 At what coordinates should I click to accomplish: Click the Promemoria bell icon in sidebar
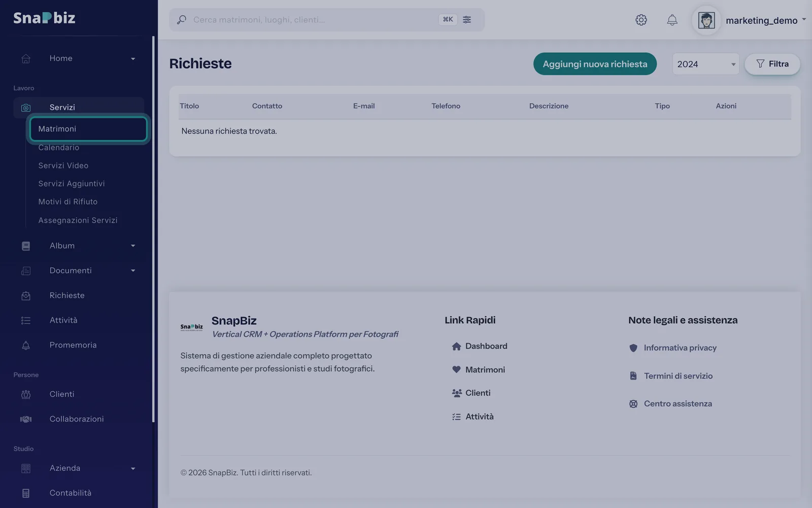(26, 345)
